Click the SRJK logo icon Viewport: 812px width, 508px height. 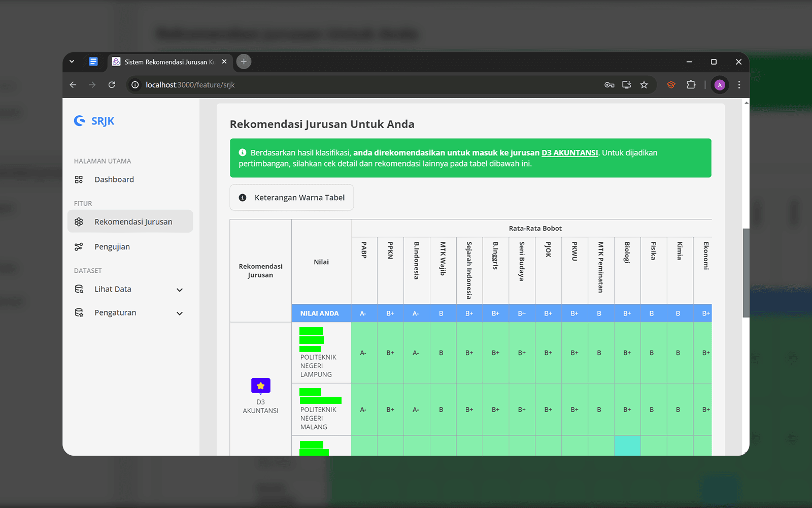pos(79,120)
